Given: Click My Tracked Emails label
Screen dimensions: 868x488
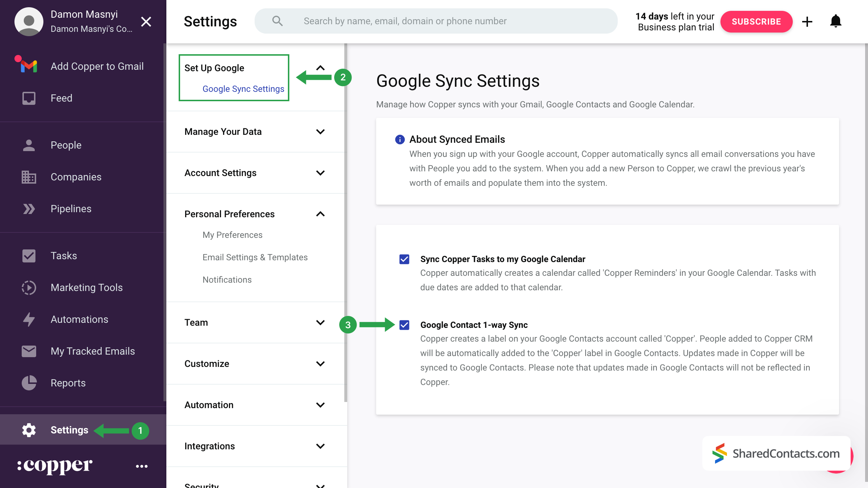Looking at the screenshot, I should (x=93, y=351).
